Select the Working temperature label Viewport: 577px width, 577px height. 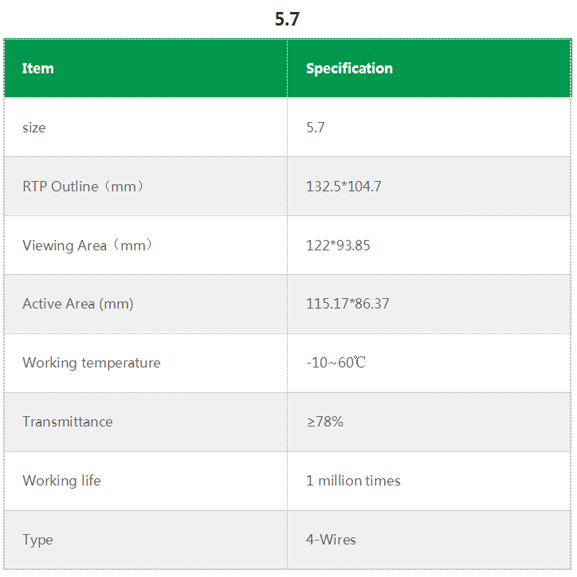pyautogui.click(x=91, y=363)
